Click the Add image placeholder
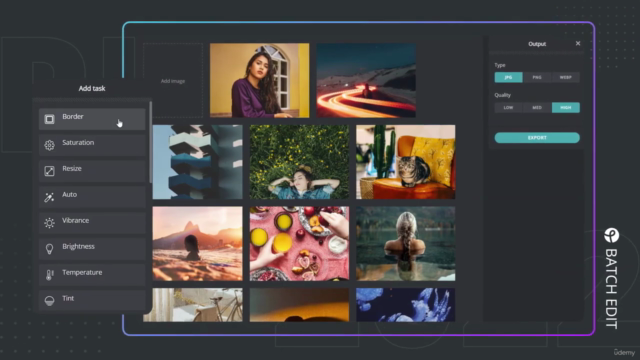 point(173,81)
